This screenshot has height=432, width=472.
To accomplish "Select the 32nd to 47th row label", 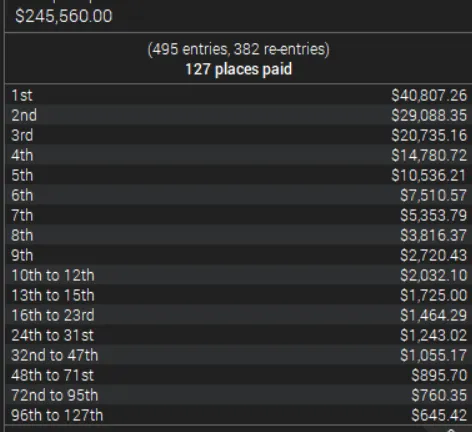I will coord(55,355).
